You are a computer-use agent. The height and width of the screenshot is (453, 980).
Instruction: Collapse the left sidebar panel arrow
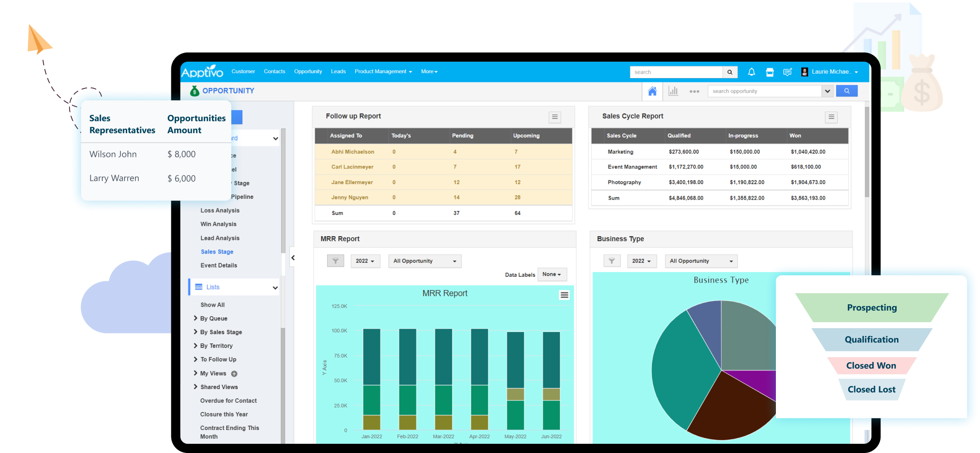293,258
